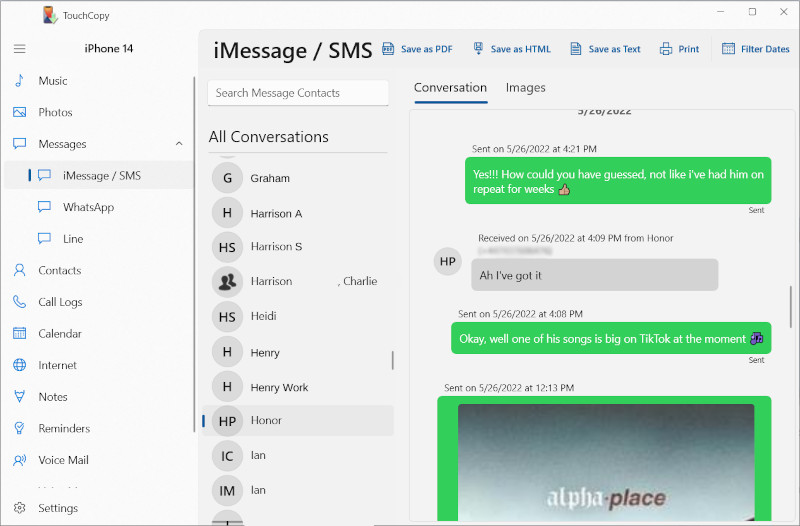Screen dimensions: 800x526
Task: Save conversation as HTML
Action: 511,49
